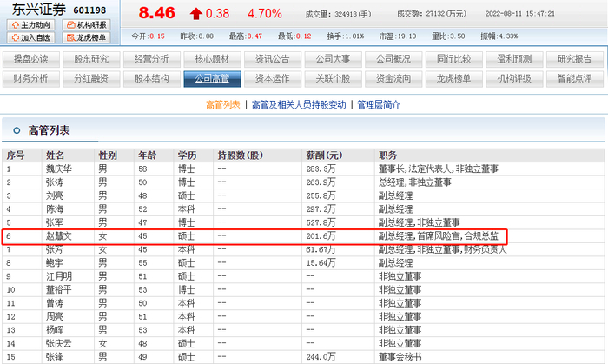
Task: Open 资本运作 tab
Action: tap(273, 79)
